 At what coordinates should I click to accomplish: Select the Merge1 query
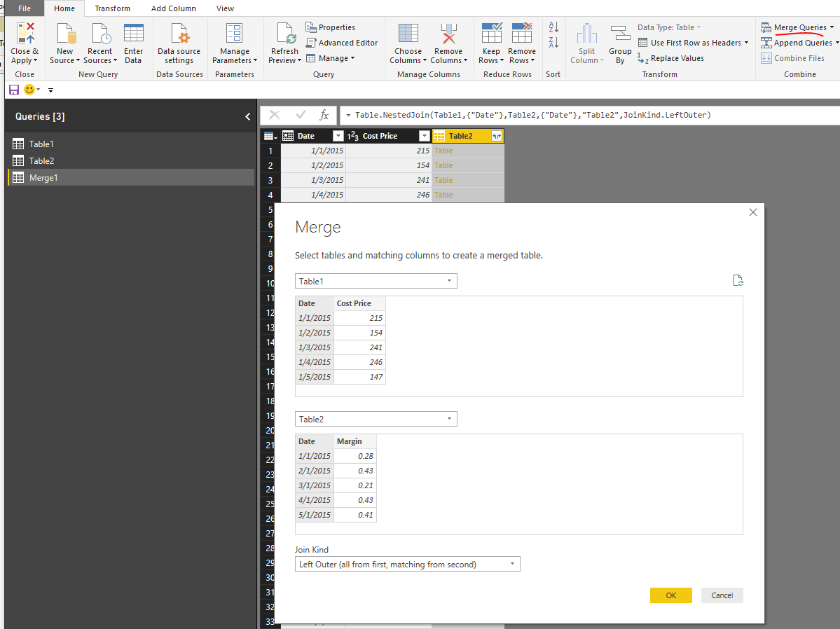coord(131,178)
